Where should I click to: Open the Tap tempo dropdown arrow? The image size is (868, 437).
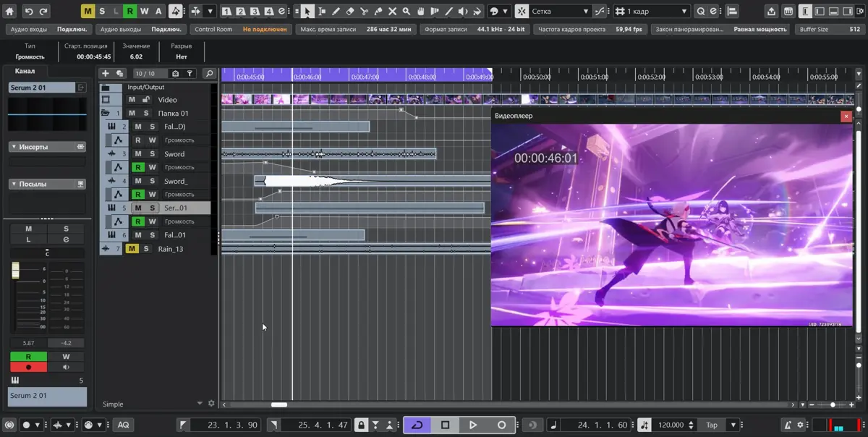tap(733, 425)
